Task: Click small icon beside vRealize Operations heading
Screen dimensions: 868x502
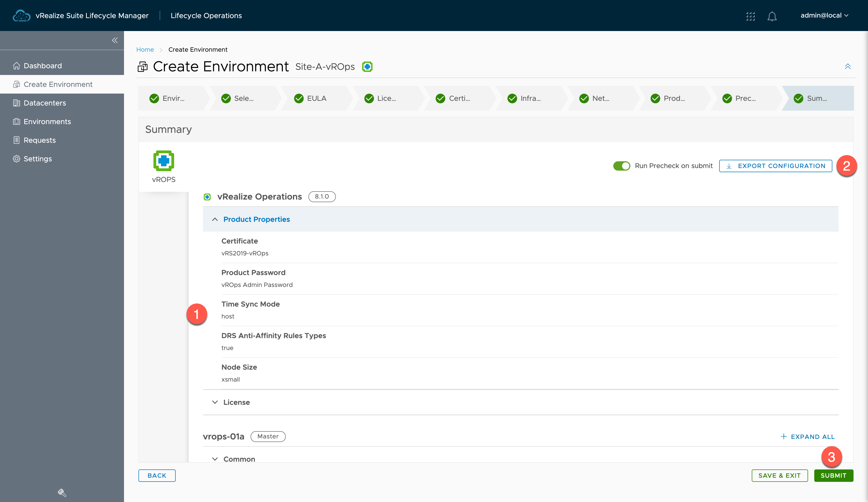Action: (207, 197)
